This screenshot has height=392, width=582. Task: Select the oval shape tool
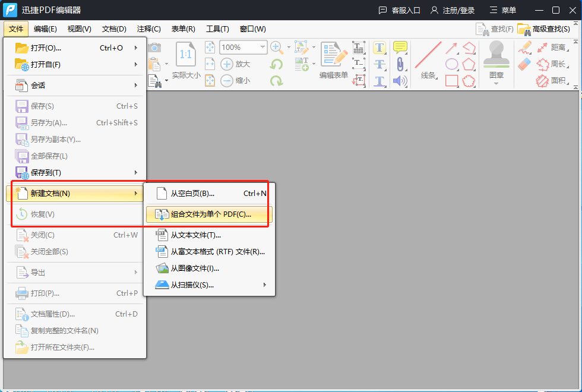pos(451,64)
